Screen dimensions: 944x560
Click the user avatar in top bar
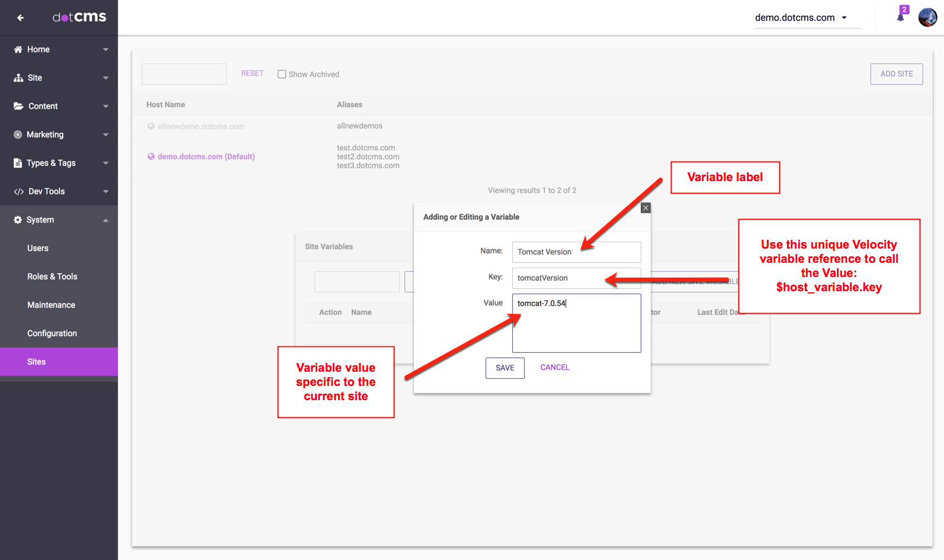point(927,17)
